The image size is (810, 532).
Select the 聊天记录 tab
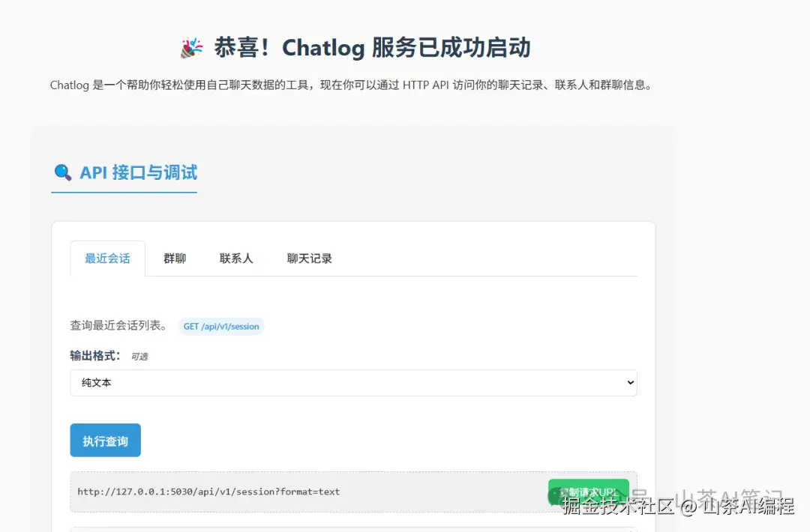(307, 258)
